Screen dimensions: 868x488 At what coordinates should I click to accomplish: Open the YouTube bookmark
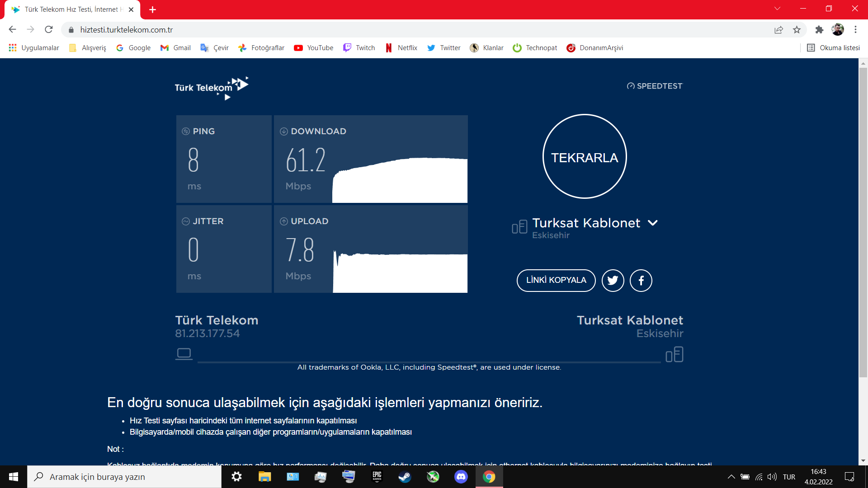pos(313,48)
